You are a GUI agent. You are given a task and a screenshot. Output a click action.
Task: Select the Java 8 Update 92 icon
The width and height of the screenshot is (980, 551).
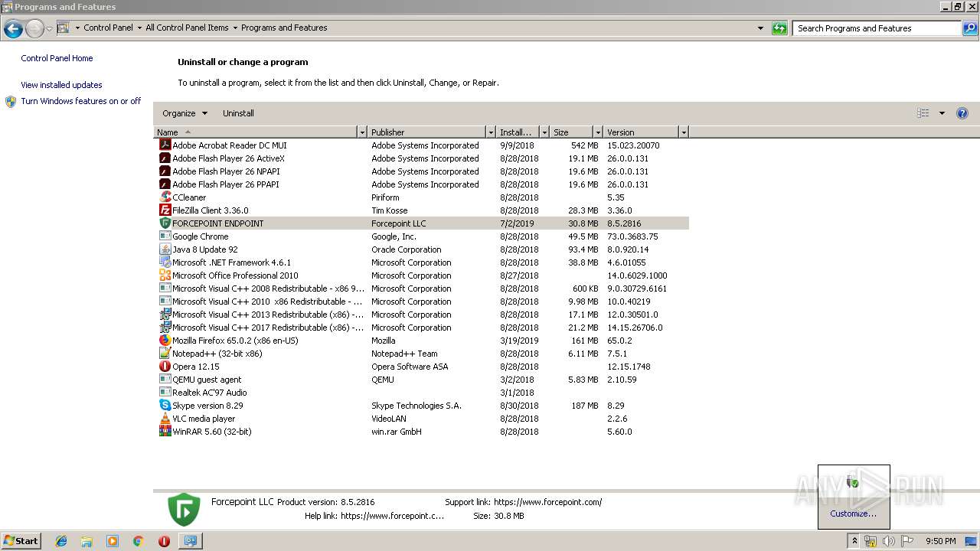click(x=165, y=249)
